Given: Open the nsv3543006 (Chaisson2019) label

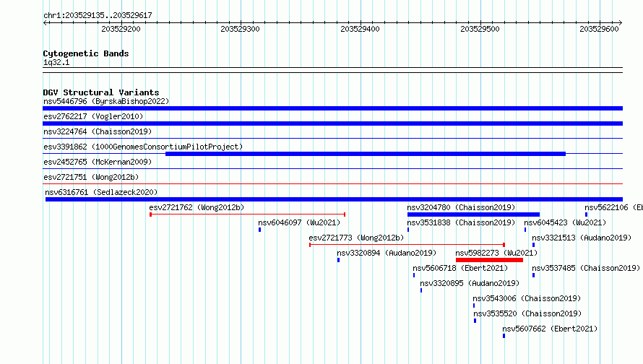Looking at the screenshot, I should click(527, 298).
